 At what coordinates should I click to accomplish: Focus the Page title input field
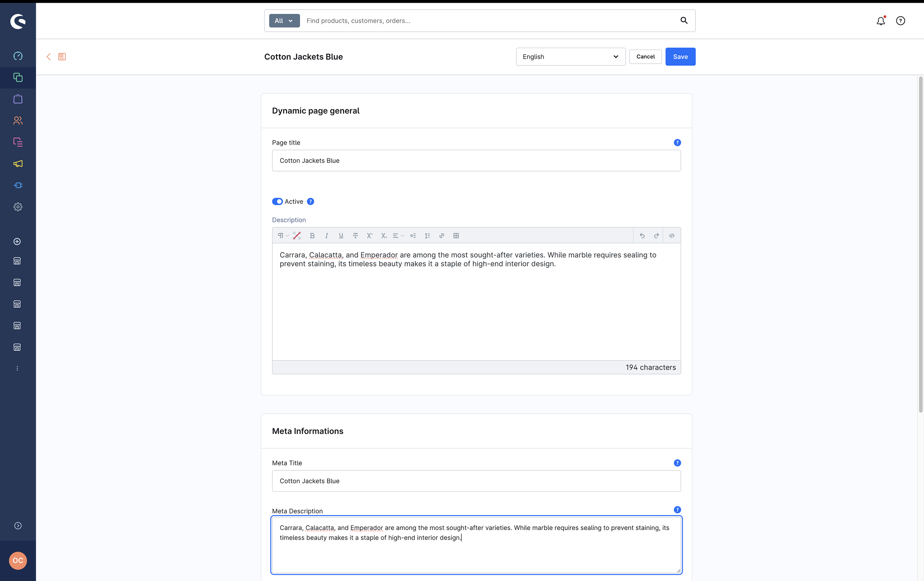476,160
